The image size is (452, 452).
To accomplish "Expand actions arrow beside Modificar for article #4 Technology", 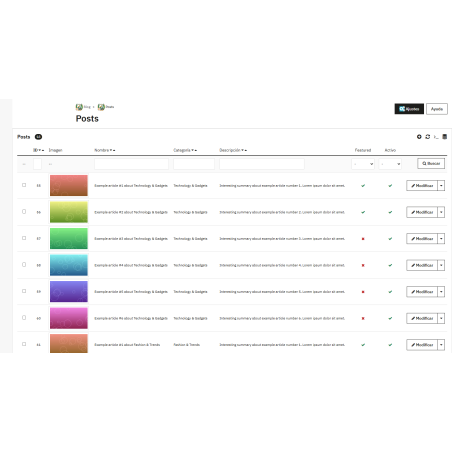I will pos(441,265).
